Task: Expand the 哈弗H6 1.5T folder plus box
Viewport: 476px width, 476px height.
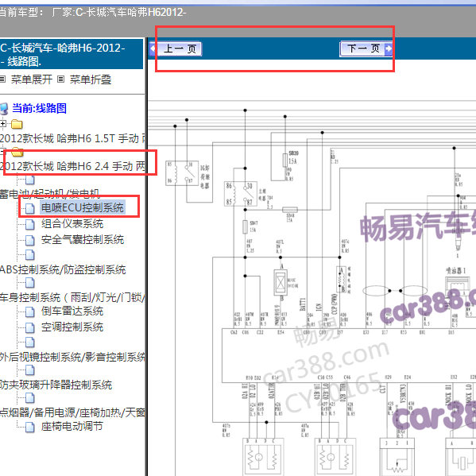Action: (x=3, y=123)
